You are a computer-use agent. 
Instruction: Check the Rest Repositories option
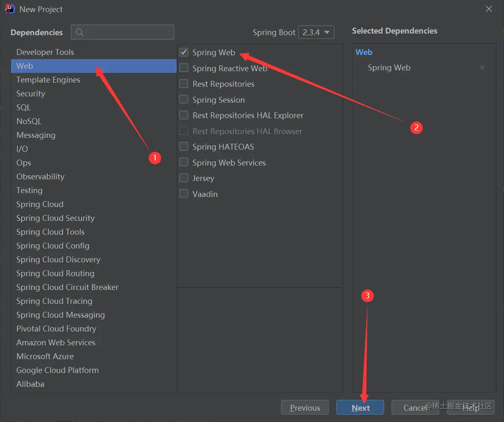click(x=184, y=84)
